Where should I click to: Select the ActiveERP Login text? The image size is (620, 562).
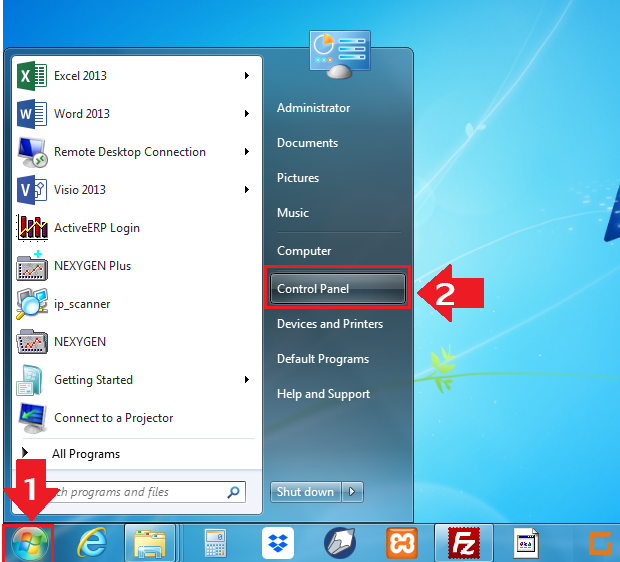tap(97, 228)
